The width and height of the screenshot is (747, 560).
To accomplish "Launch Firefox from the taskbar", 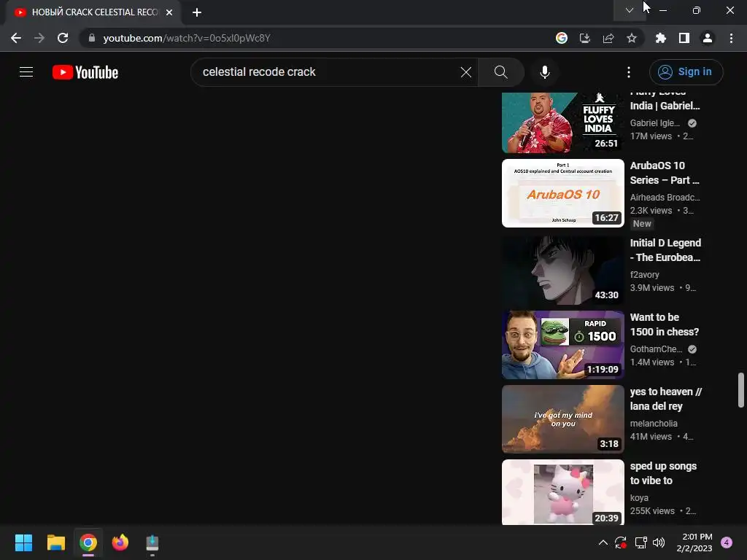I will coord(120,542).
